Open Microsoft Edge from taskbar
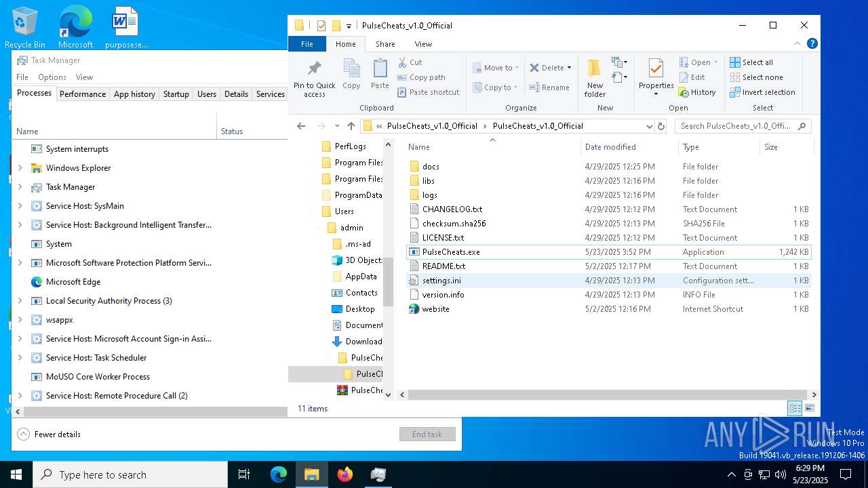 point(279,474)
